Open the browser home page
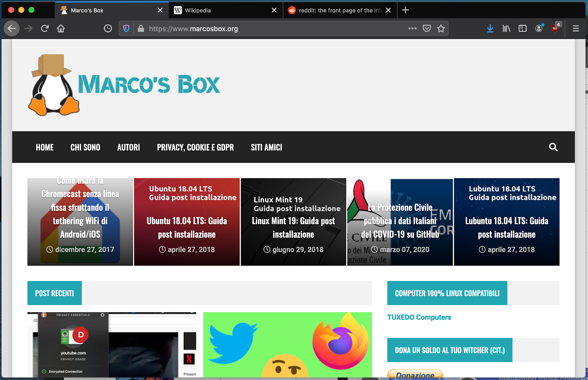This screenshot has width=588, height=380. click(x=61, y=29)
